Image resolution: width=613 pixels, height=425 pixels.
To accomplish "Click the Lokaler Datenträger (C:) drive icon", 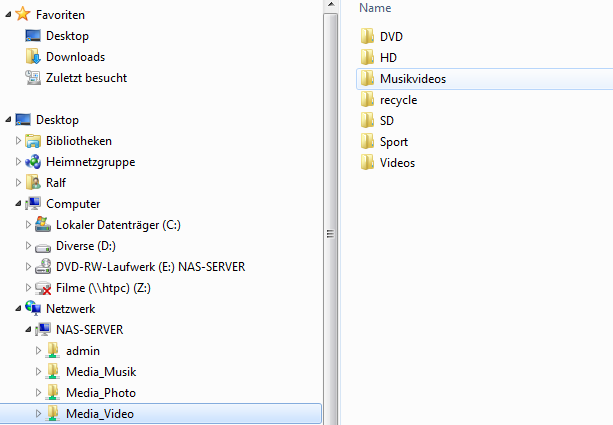I will click(x=43, y=225).
